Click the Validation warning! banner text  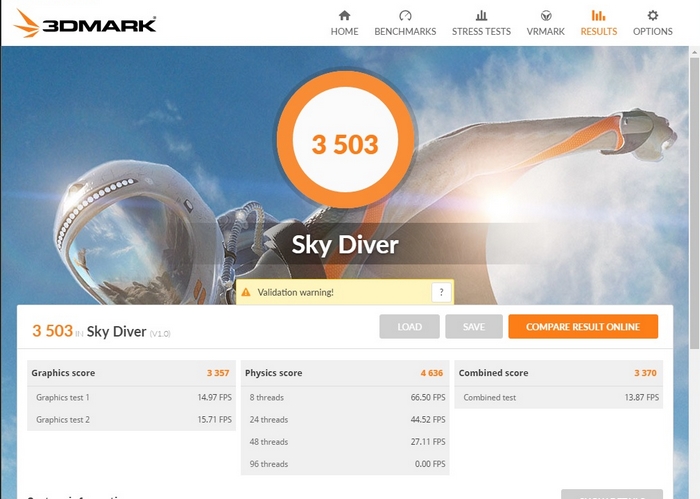[x=296, y=292]
